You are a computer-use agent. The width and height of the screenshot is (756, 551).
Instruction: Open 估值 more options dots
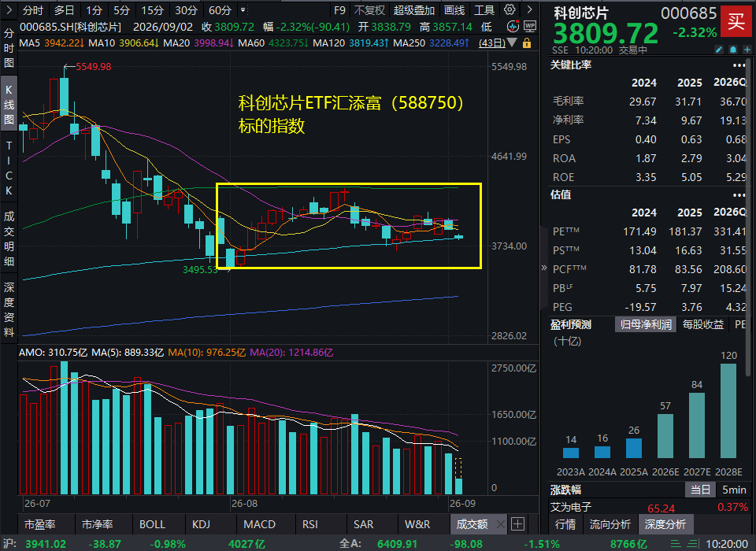(739, 195)
